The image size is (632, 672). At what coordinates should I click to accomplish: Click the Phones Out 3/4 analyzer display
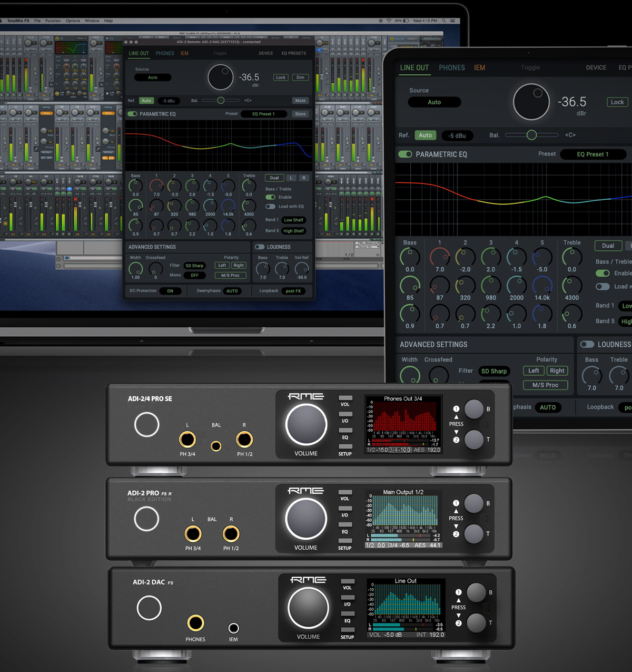pyautogui.click(x=403, y=424)
